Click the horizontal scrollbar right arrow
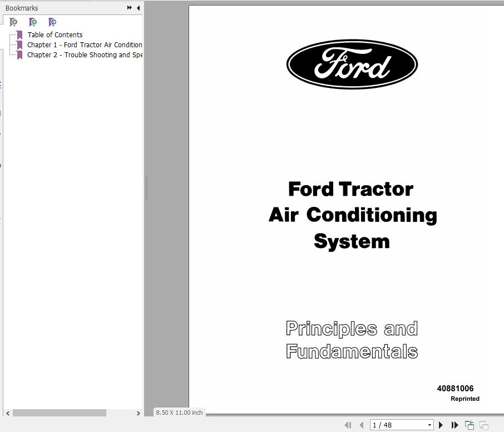Image resolution: width=504 pixels, height=432 pixels. point(139,414)
